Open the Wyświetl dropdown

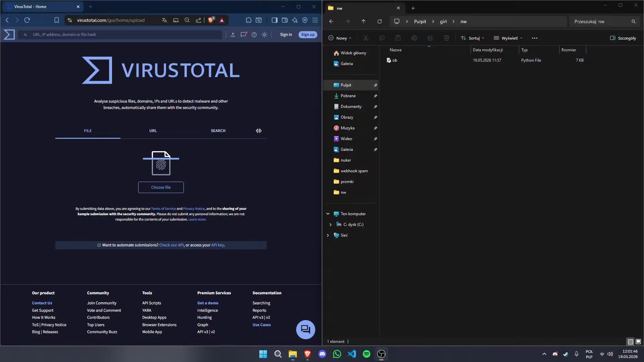click(x=508, y=38)
